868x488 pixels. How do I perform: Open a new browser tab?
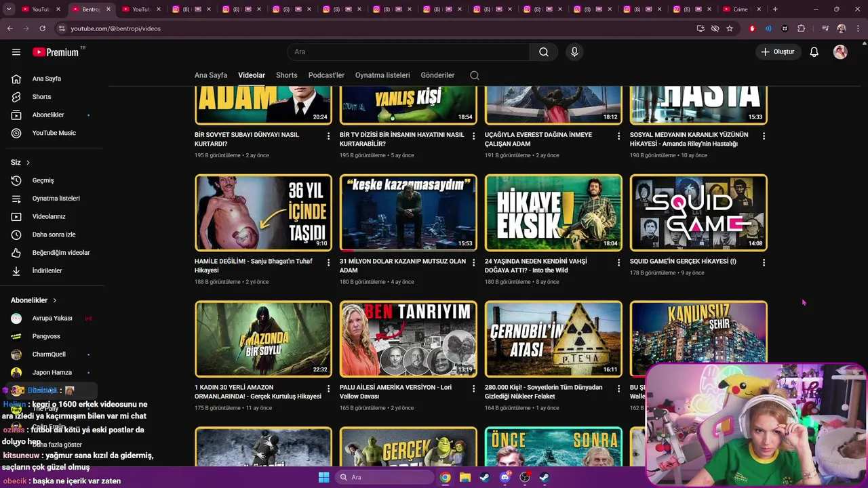pos(775,9)
